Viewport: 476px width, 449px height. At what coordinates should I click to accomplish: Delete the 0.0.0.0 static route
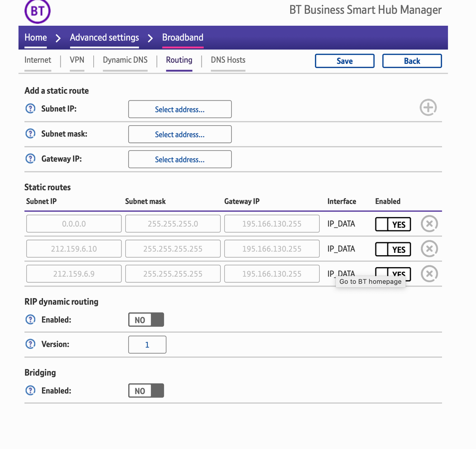(429, 224)
